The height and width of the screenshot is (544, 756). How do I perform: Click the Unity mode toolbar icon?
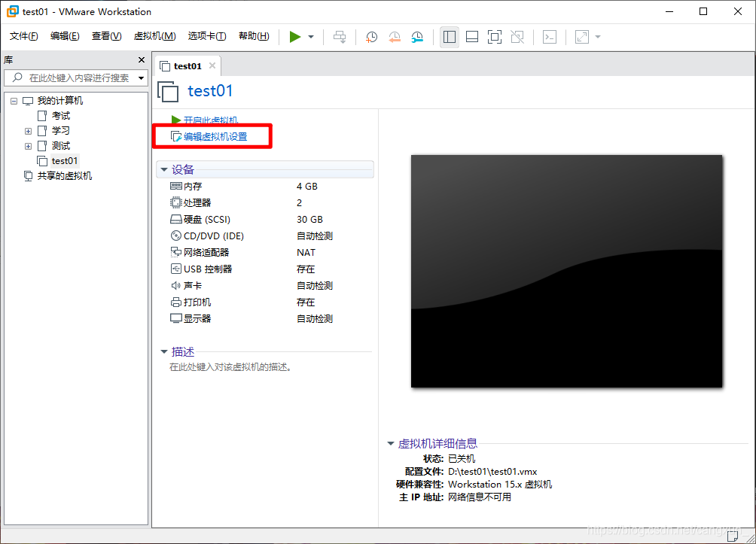pos(517,37)
